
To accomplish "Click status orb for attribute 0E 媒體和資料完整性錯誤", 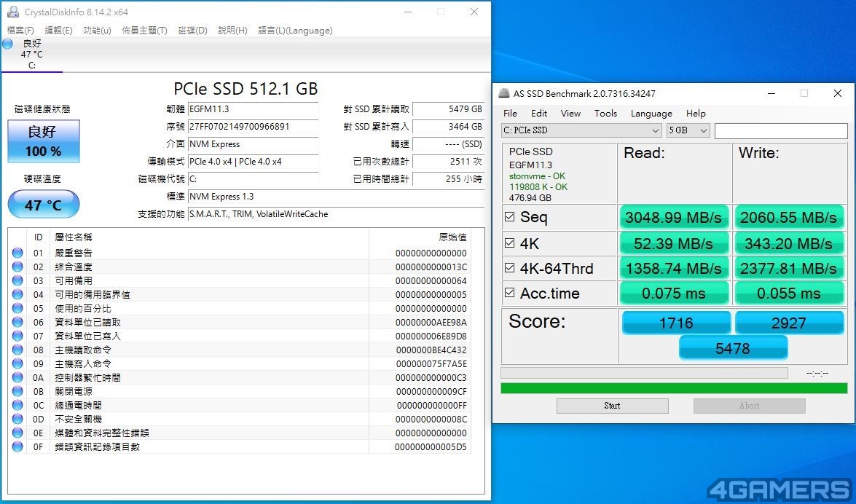I will click(17, 433).
